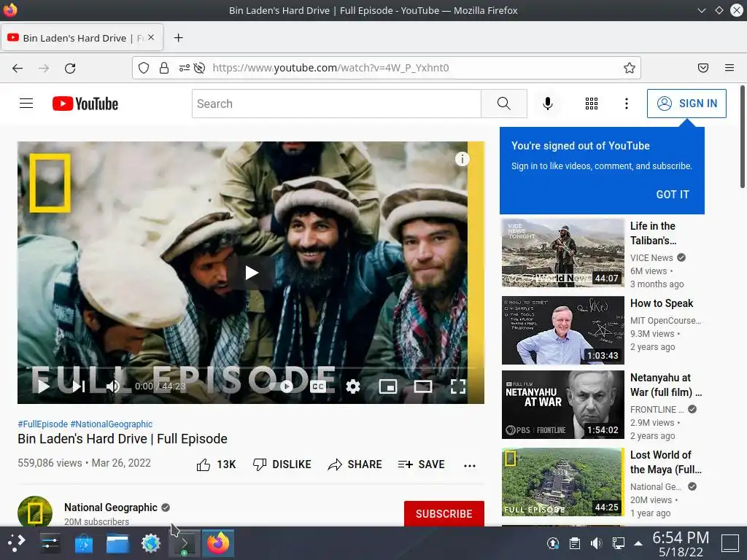
Task: View site security lock info
Action: pos(164,68)
